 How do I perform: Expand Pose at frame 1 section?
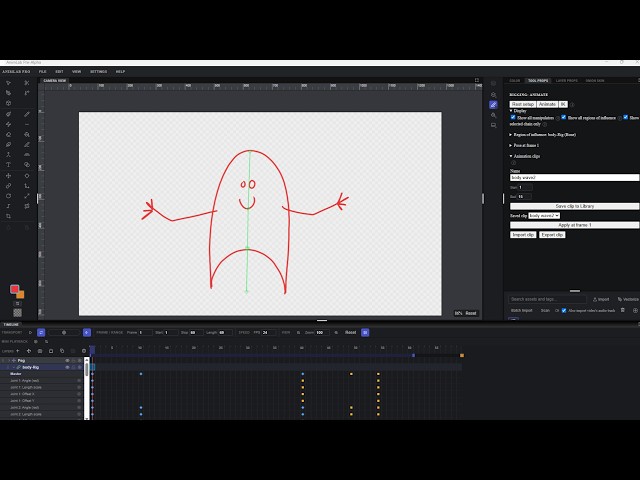pos(511,145)
